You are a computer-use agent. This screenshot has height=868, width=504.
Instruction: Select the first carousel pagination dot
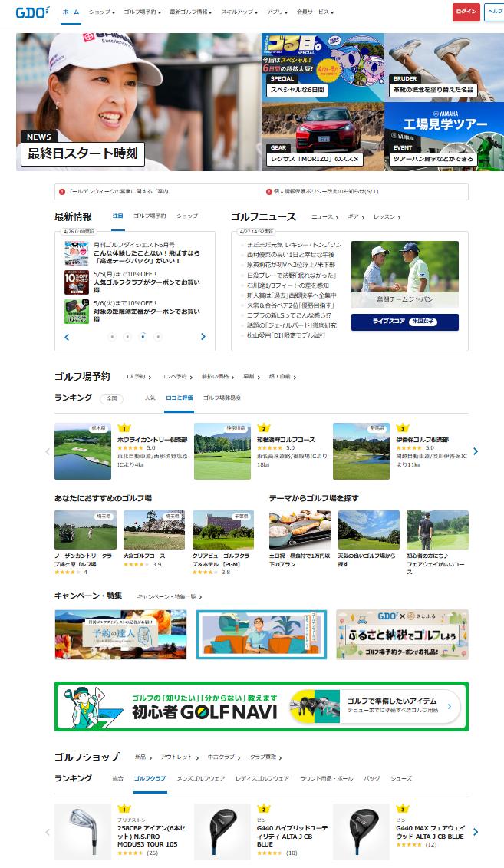point(112,336)
